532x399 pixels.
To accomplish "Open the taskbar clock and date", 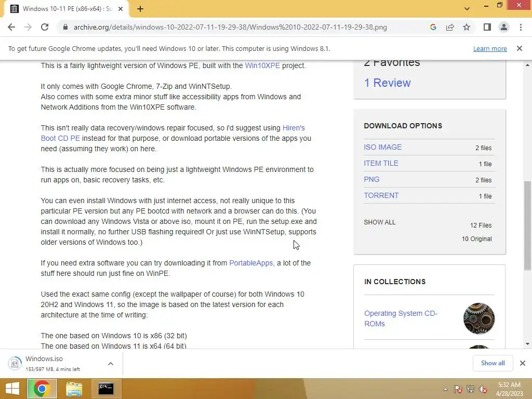I will (509, 389).
